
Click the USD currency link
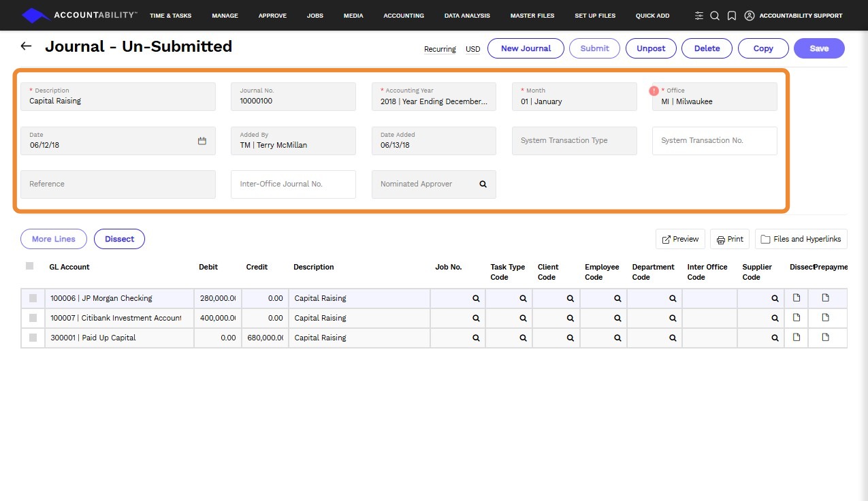(473, 49)
